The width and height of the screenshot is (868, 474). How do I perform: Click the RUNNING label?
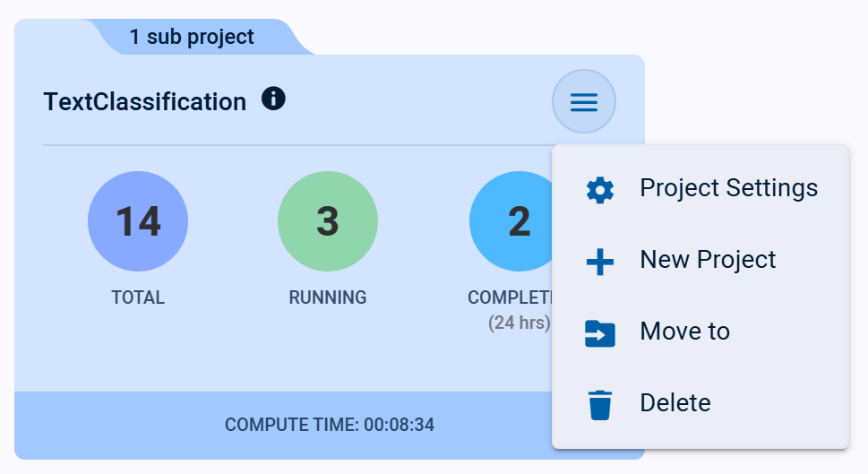[x=328, y=297]
